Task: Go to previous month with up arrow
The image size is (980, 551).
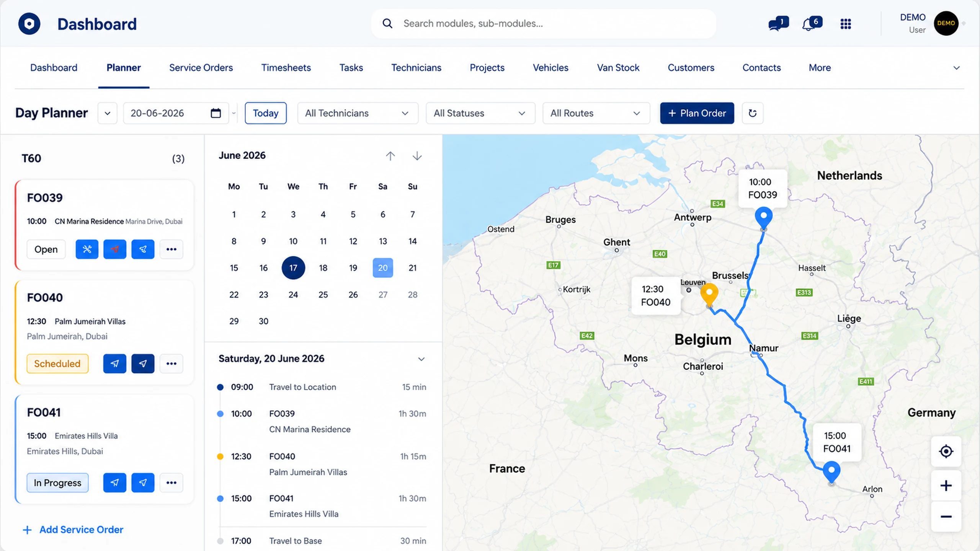Action: tap(390, 156)
